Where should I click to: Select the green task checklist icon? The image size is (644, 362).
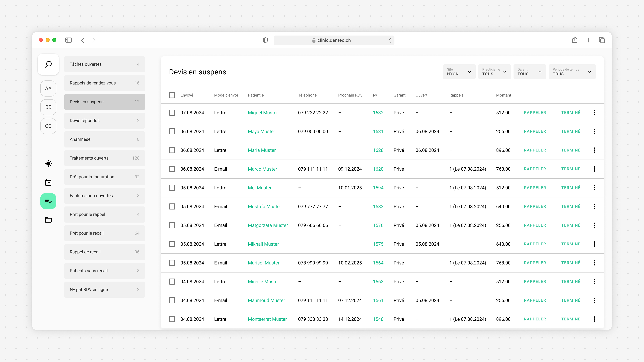(x=48, y=201)
